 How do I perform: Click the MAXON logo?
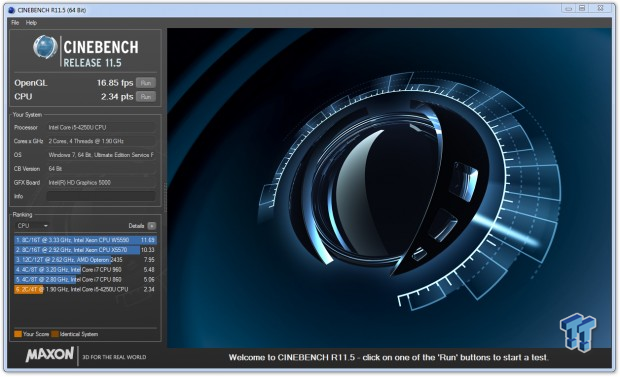(x=50, y=354)
